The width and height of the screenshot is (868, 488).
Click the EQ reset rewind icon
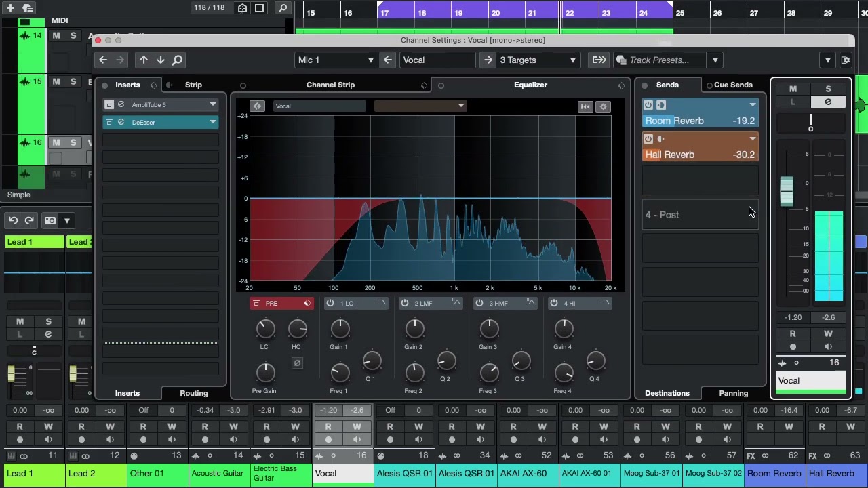tap(585, 106)
